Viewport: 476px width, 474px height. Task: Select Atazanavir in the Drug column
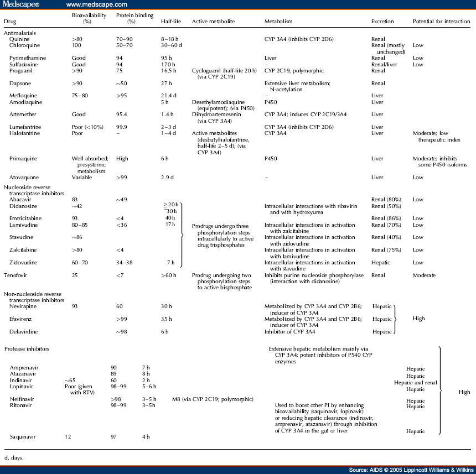coord(23,374)
